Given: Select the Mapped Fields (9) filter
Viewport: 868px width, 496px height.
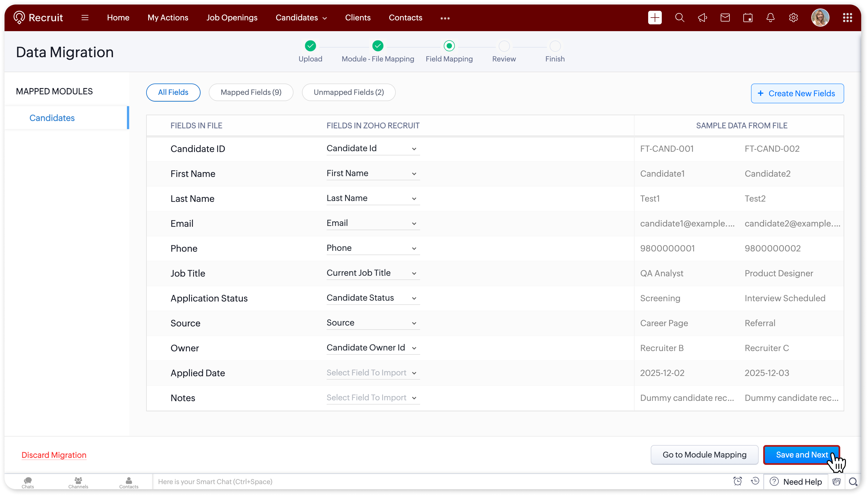Looking at the screenshot, I should [251, 92].
